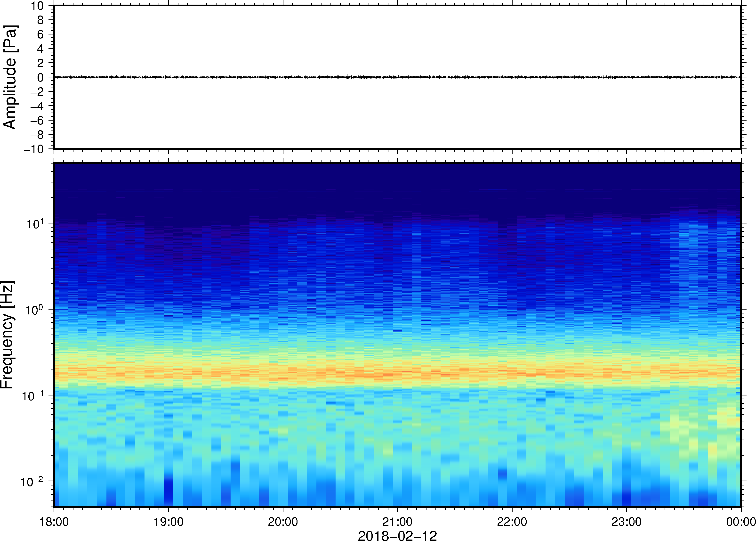Click the 10⁰ frequency tick label
The width and height of the screenshot is (756, 541).
tap(35, 310)
